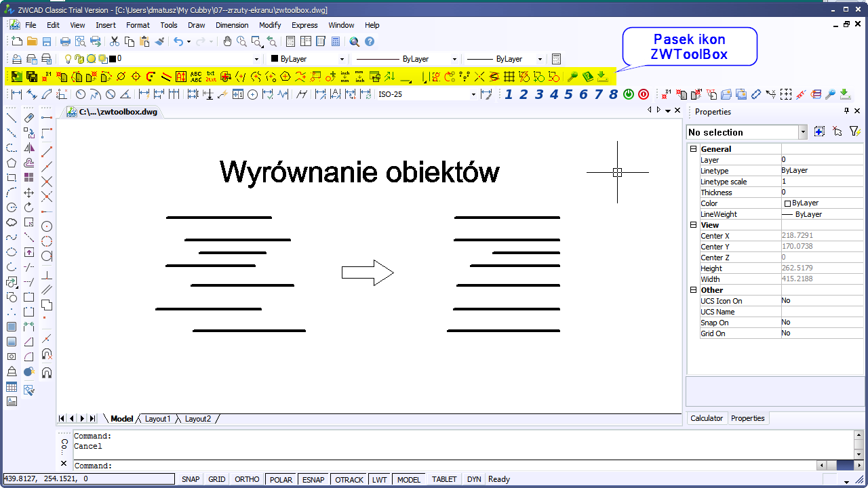The image size is (868, 488).
Task: Select the Erase tool in modify toolbar
Action: click(x=29, y=118)
